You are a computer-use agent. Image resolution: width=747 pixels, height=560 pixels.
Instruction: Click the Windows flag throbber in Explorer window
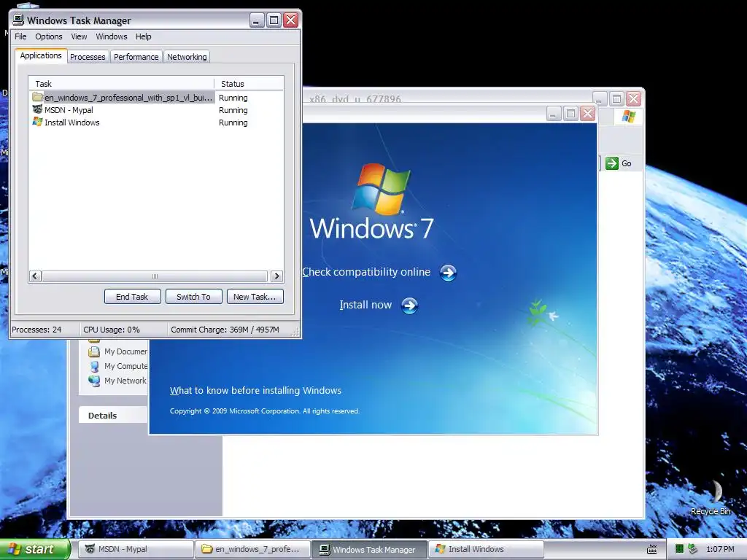pos(628,116)
